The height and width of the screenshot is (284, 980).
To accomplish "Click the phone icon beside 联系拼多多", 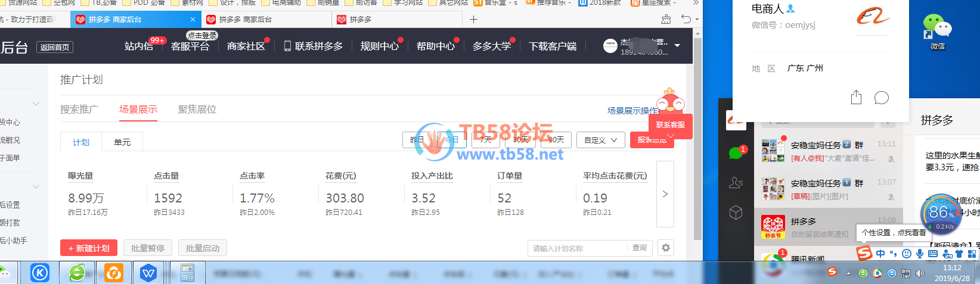I will (x=287, y=46).
